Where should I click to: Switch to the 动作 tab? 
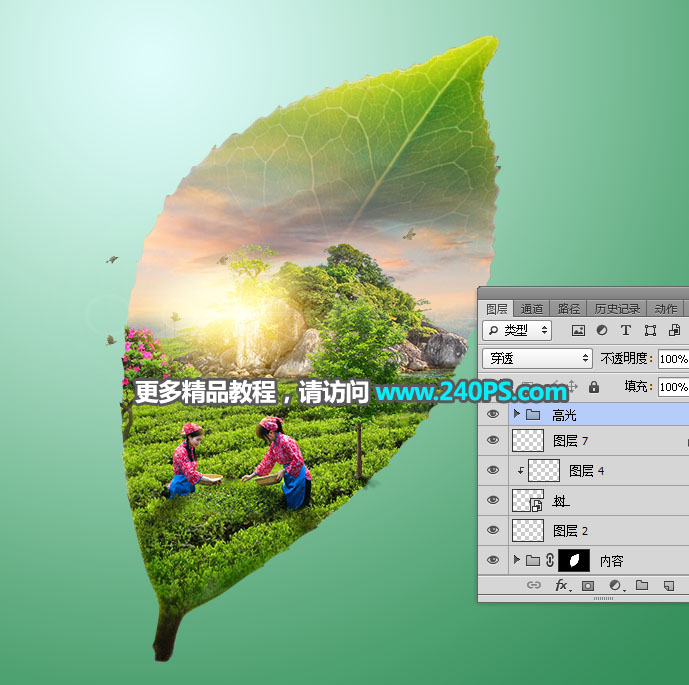[666, 309]
